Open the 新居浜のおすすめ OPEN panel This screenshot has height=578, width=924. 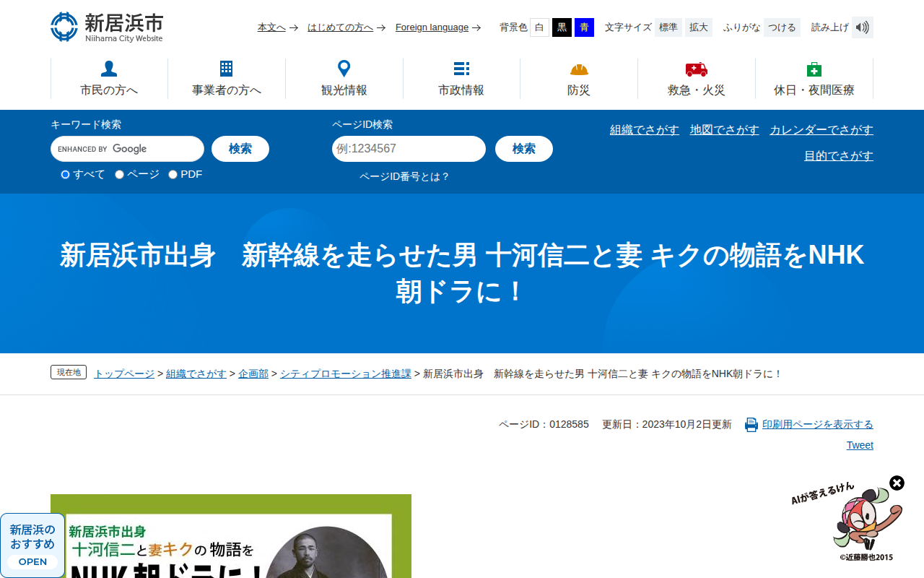[32, 545]
